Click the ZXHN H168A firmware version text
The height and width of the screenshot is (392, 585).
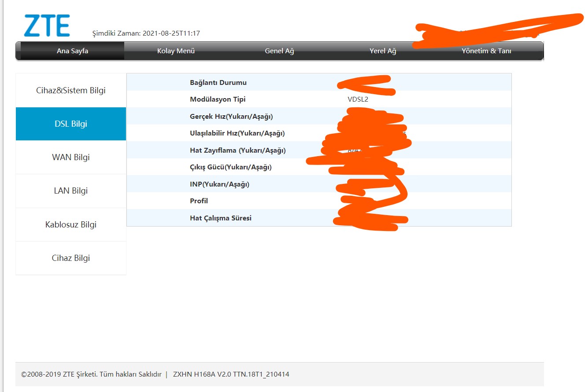(231, 375)
